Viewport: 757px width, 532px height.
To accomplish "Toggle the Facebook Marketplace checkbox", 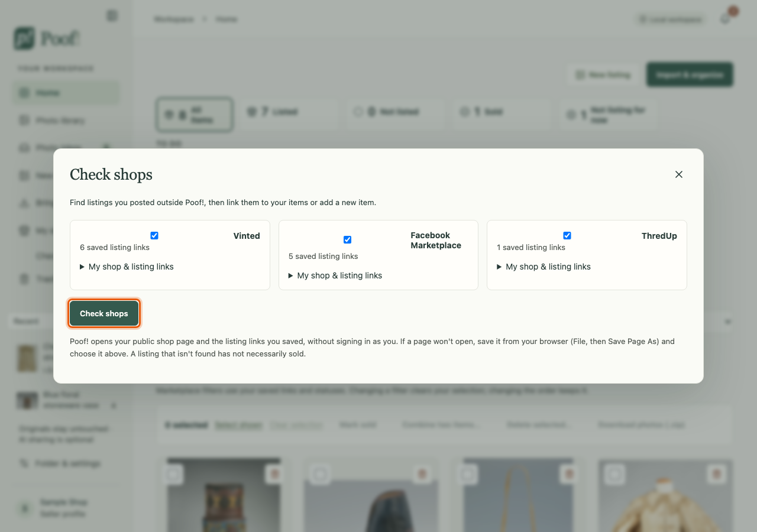I will click(x=347, y=239).
